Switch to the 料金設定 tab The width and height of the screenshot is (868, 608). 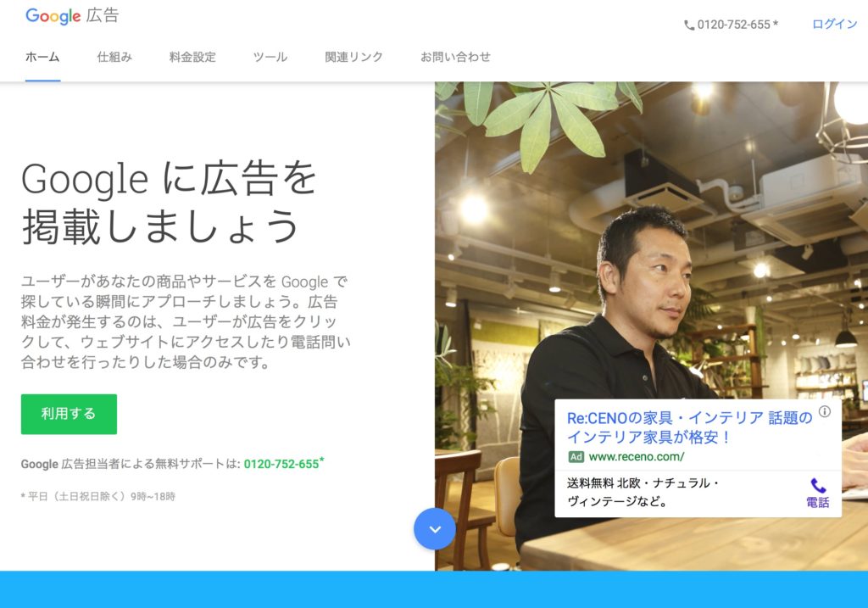point(192,57)
